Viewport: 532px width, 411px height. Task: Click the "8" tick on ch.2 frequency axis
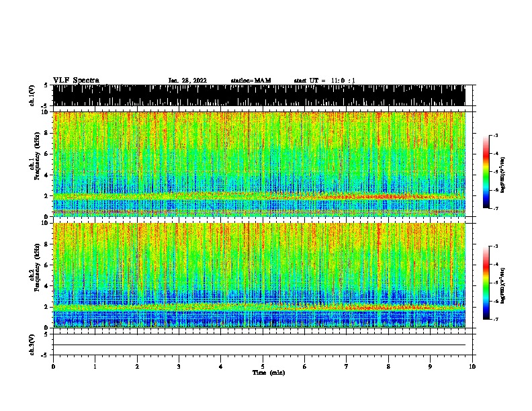click(46, 244)
